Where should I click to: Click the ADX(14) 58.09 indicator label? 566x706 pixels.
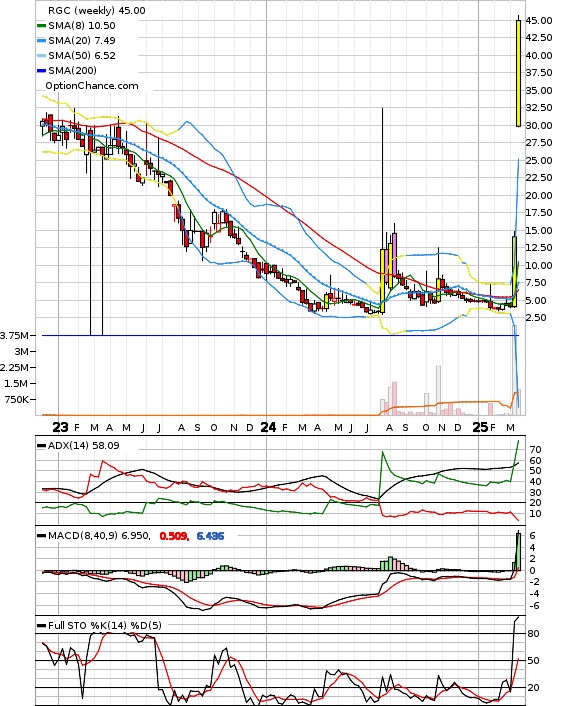coord(84,446)
